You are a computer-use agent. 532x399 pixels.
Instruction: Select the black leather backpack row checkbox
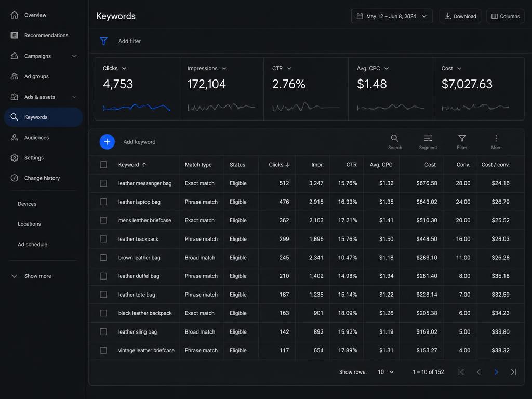click(x=103, y=313)
